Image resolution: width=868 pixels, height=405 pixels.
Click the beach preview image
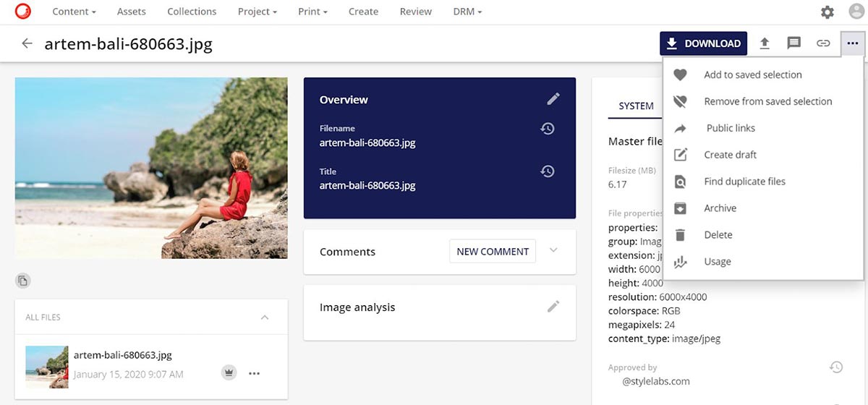151,168
